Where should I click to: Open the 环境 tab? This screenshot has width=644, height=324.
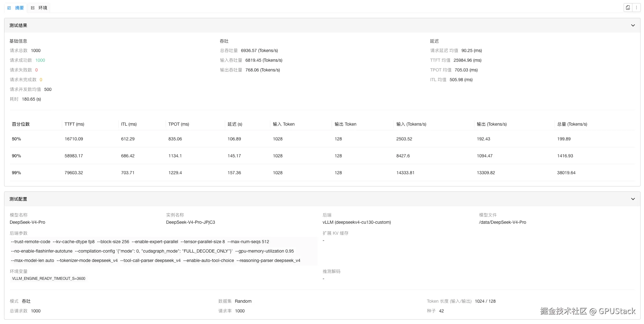pos(39,8)
